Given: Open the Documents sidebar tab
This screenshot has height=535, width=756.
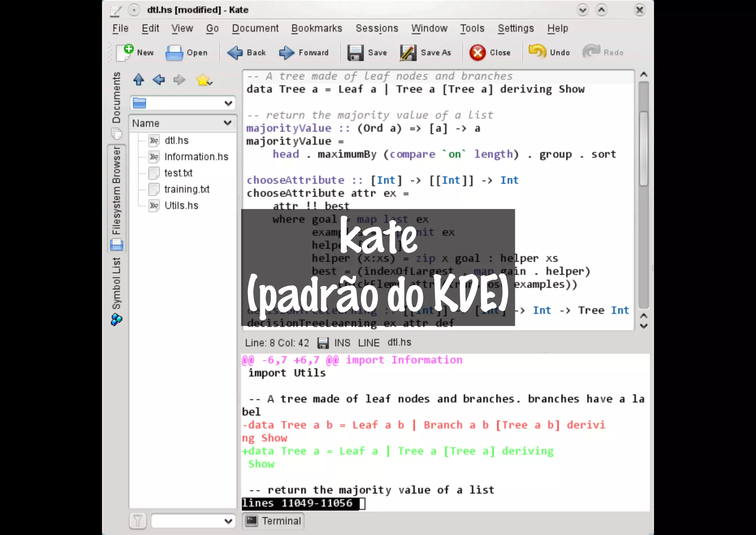Looking at the screenshot, I should (x=117, y=105).
